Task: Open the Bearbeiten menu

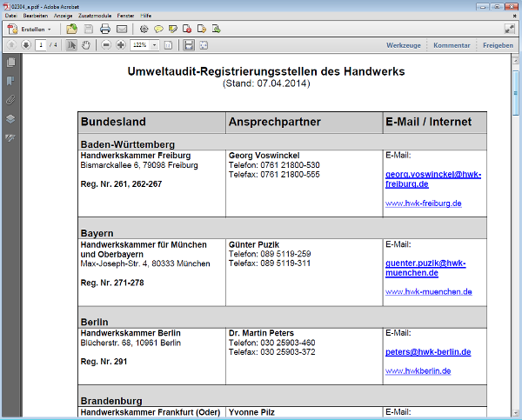Action: tap(35, 16)
